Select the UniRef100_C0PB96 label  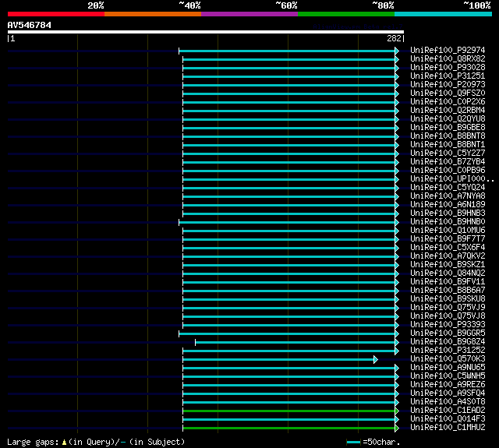(448, 171)
